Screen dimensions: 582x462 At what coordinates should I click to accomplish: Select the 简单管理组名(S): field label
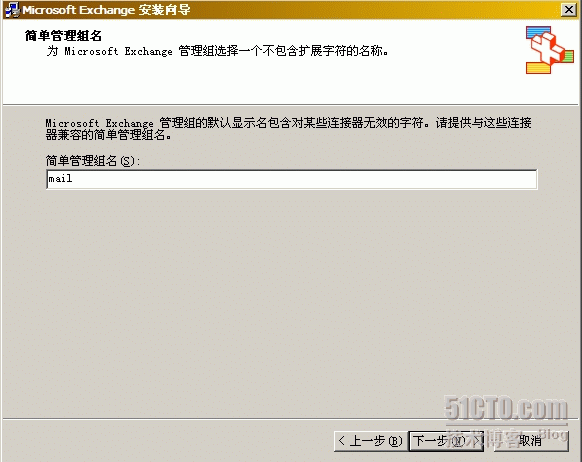(x=93, y=161)
